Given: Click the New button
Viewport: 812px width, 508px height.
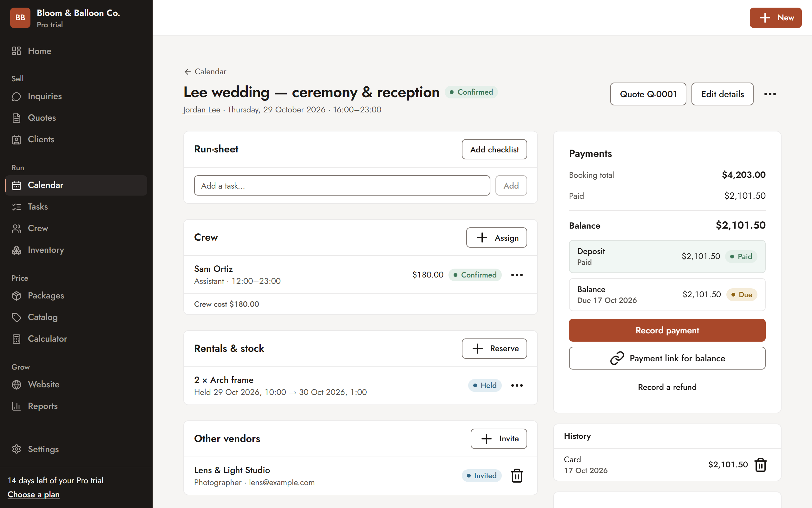Looking at the screenshot, I should pos(776,18).
